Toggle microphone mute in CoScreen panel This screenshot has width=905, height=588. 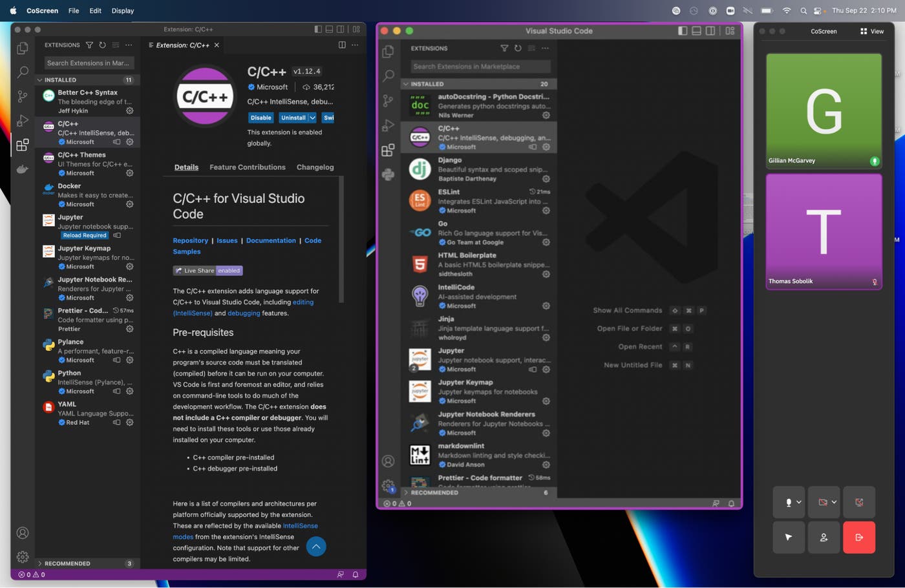[x=789, y=502]
